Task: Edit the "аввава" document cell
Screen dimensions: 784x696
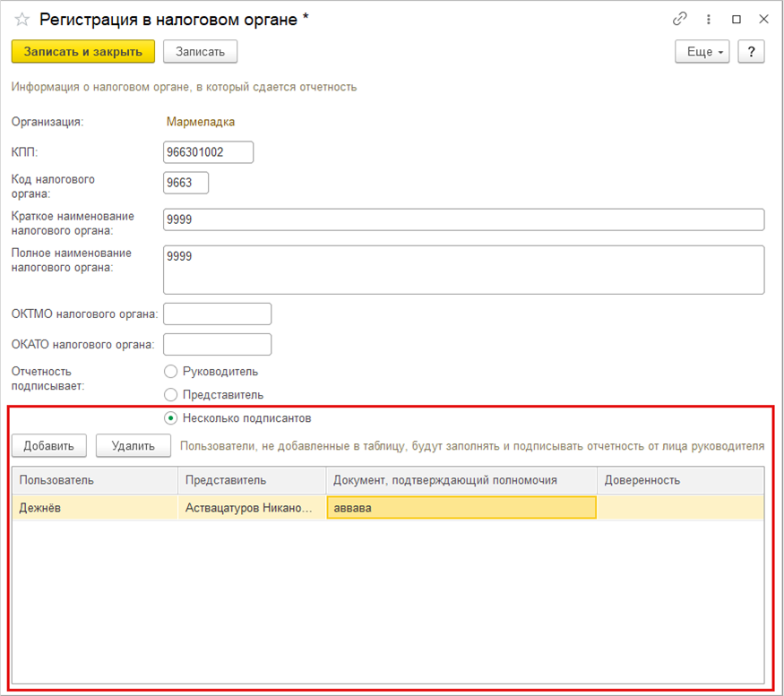Action: click(x=461, y=508)
